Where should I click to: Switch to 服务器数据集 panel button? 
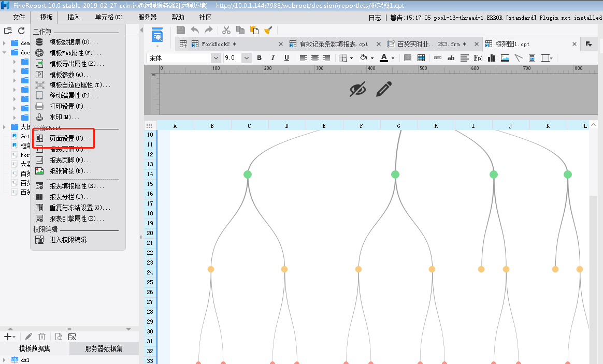[104, 348]
